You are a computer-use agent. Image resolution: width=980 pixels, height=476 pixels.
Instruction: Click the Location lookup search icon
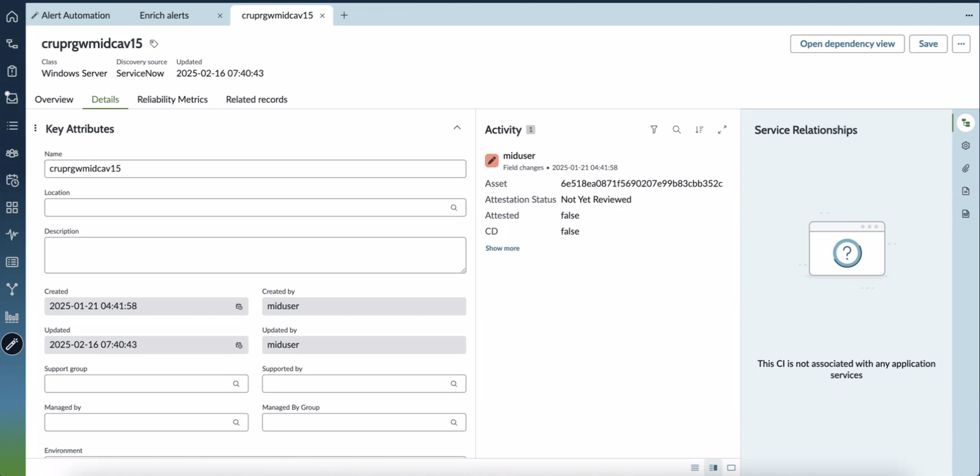(454, 208)
